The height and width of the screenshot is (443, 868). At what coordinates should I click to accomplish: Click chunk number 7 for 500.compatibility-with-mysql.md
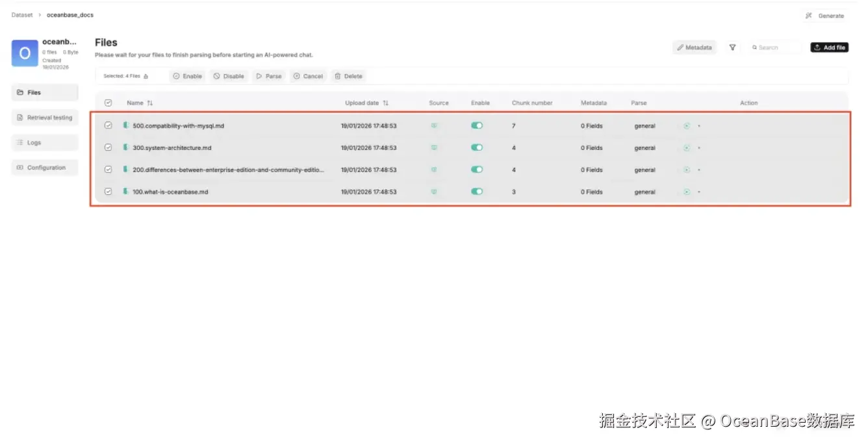click(x=514, y=126)
